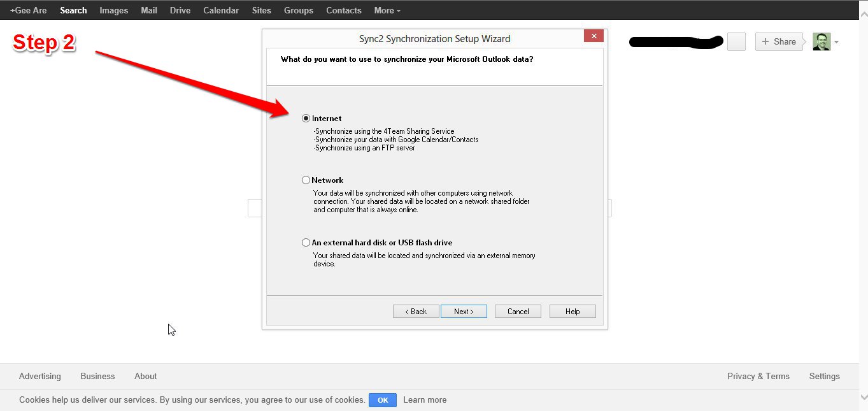Select the Internet radio button
This screenshot has width=868, height=411.
click(x=306, y=119)
